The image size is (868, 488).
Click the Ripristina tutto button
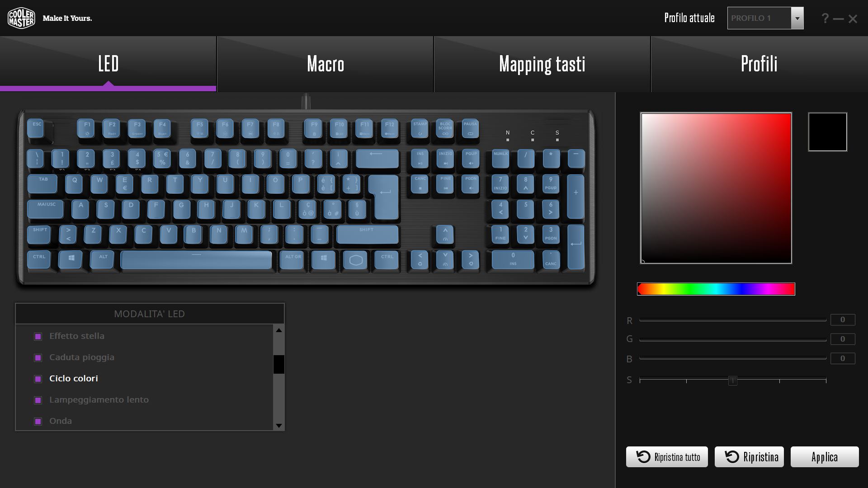[667, 457]
